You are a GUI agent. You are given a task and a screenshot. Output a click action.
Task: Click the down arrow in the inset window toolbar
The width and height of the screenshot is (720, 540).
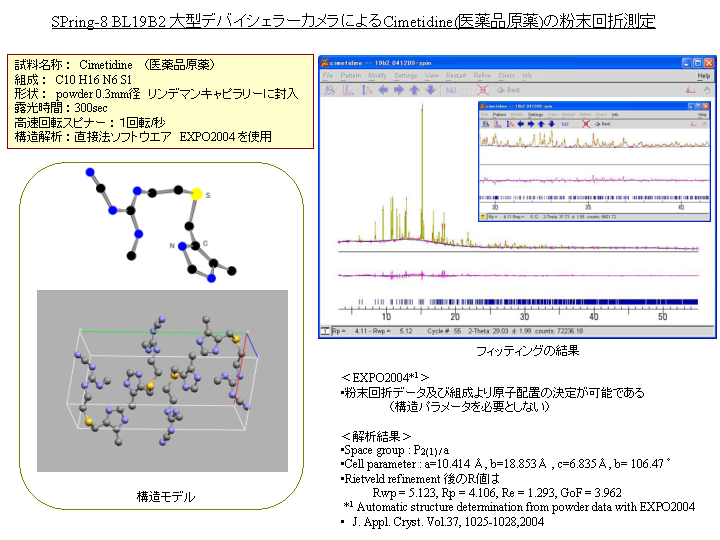point(552,124)
